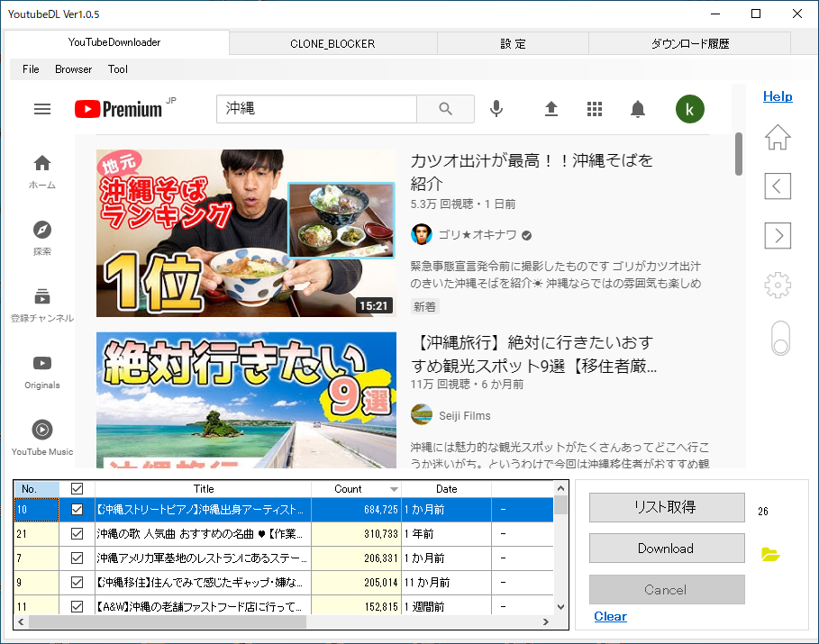Uncheck the checkbox for row No. 9
819x644 pixels.
coord(77,582)
